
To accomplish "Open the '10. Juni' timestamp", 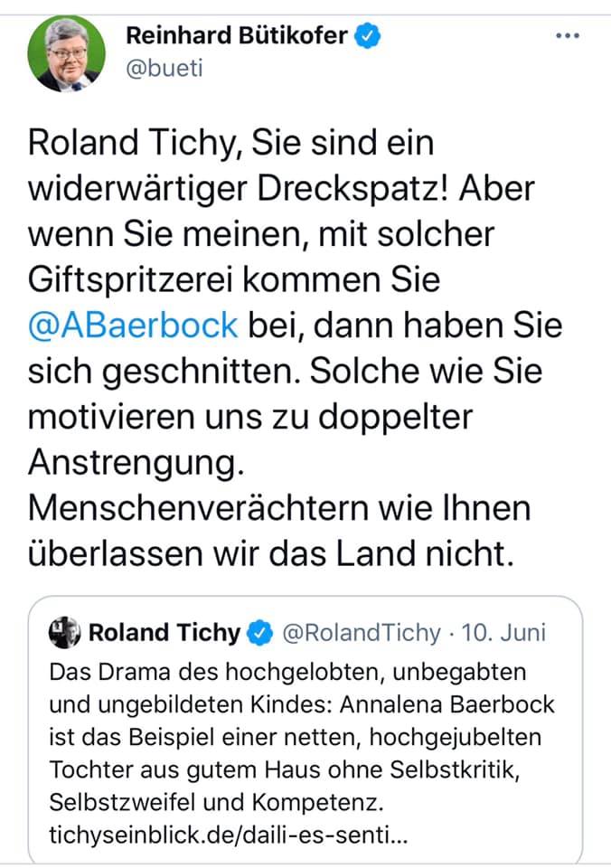I will (x=504, y=633).
